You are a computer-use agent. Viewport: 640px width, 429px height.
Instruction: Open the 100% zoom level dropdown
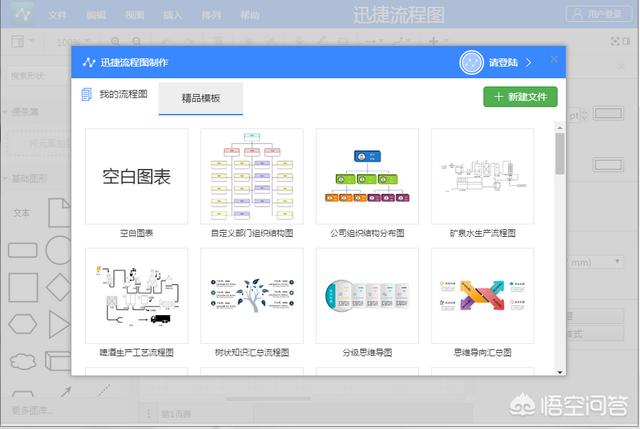coord(72,42)
